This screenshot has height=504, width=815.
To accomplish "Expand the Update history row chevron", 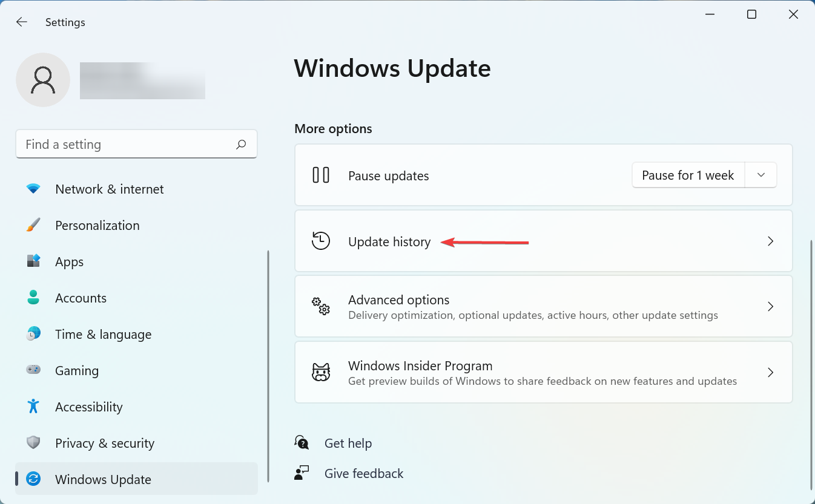I will (x=770, y=241).
